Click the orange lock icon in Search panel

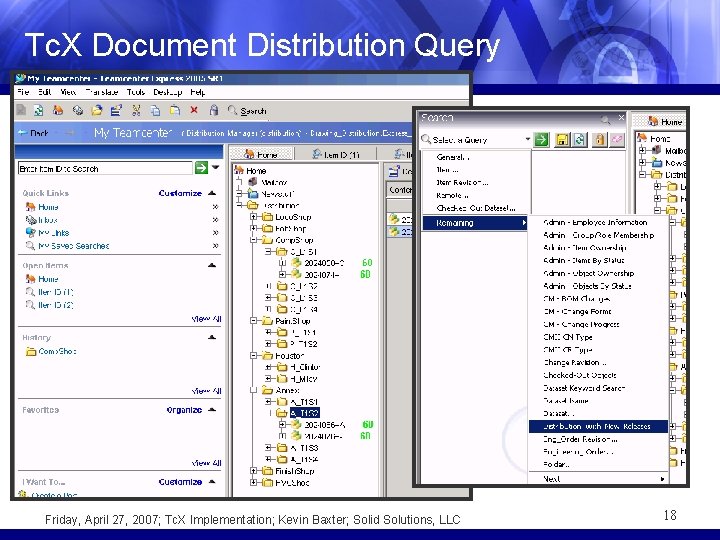pos(599,140)
